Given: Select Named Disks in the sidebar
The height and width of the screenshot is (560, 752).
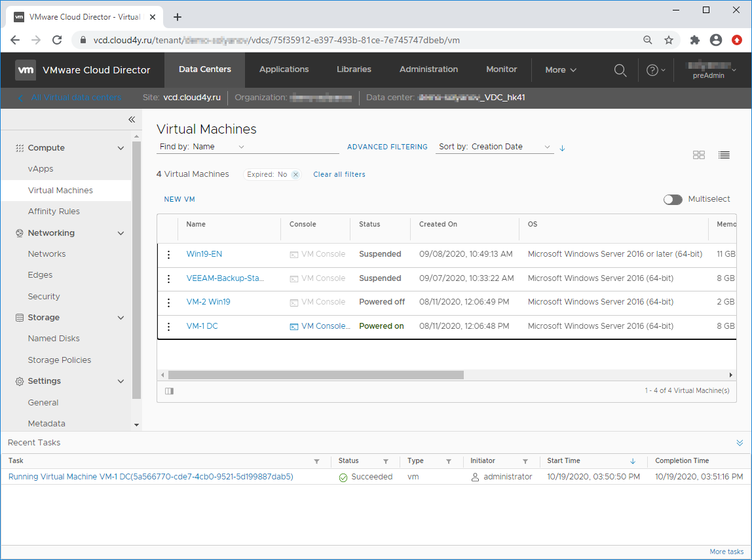Looking at the screenshot, I should point(54,339).
